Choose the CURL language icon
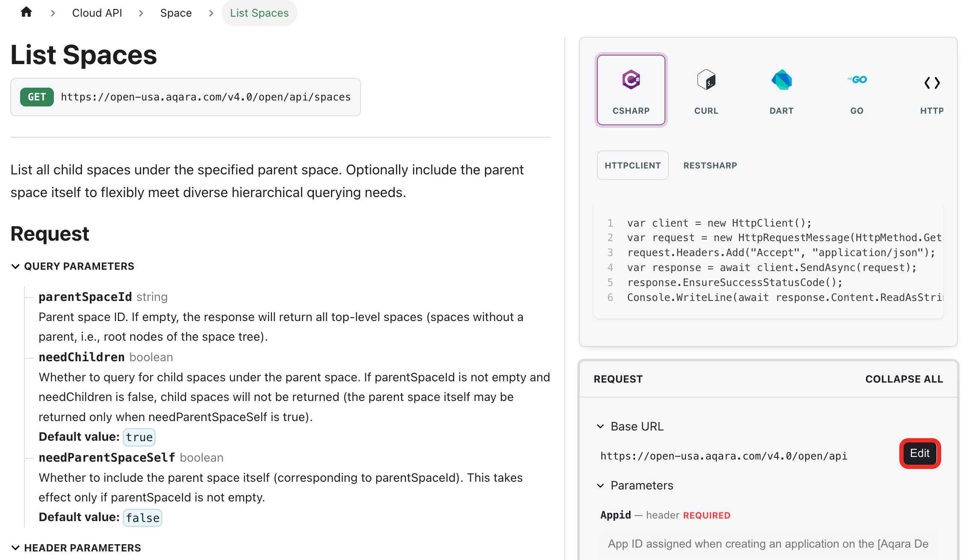The width and height of the screenshot is (969, 560). (706, 80)
